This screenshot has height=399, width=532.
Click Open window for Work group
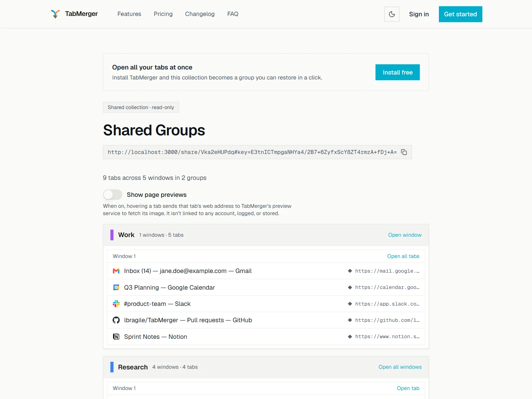405,235
